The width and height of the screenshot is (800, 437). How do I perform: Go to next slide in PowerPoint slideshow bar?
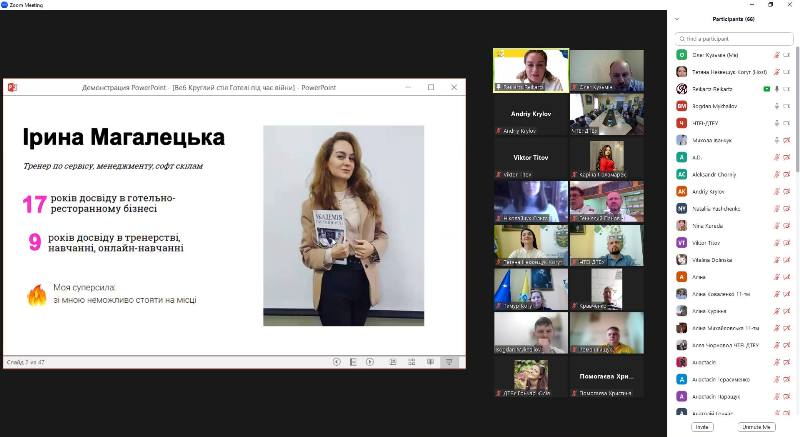[370, 362]
